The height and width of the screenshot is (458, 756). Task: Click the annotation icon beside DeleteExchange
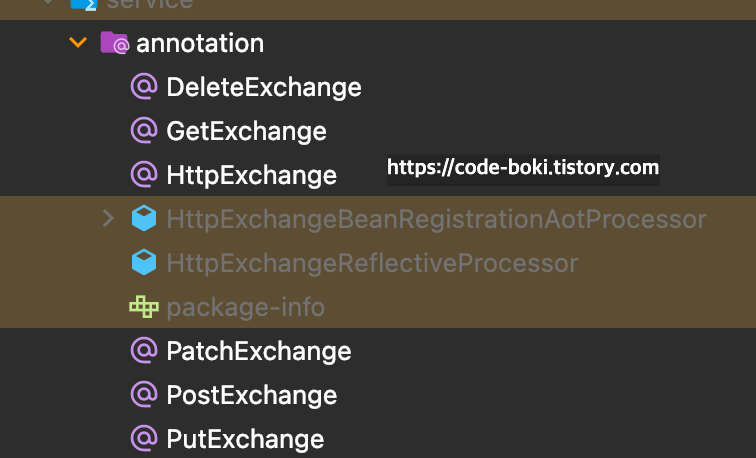click(144, 87)
